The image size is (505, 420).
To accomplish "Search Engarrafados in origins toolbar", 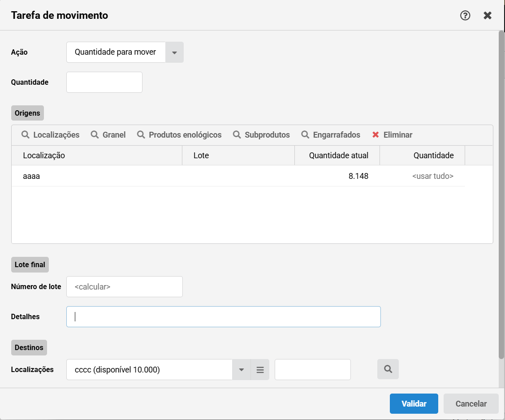I will click(330, 134).
